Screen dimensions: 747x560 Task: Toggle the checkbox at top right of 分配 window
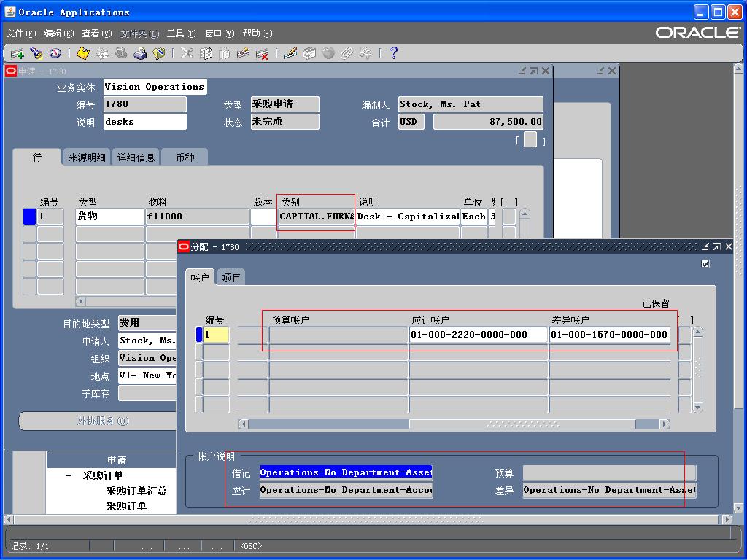[705, 264]
